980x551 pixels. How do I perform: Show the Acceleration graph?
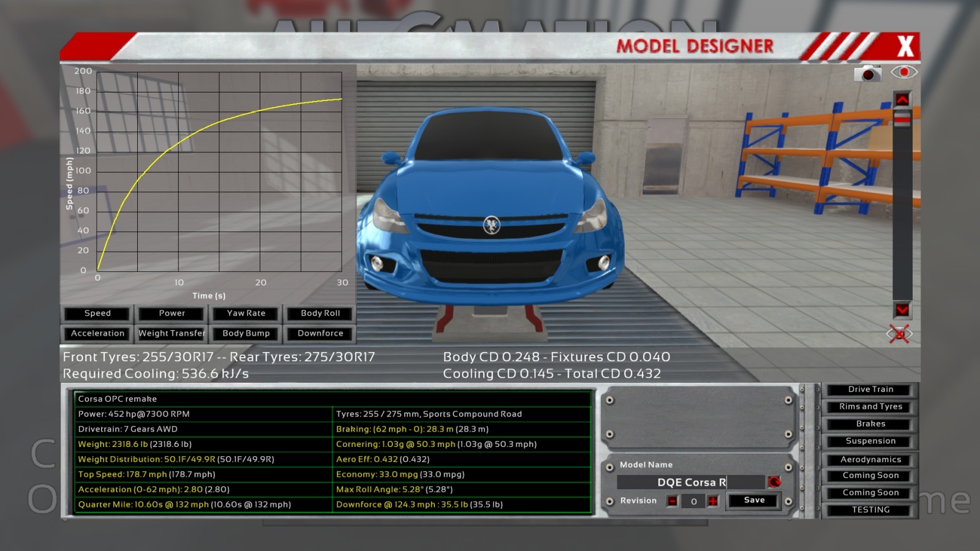pyautogui.click(x=97, y=334)
